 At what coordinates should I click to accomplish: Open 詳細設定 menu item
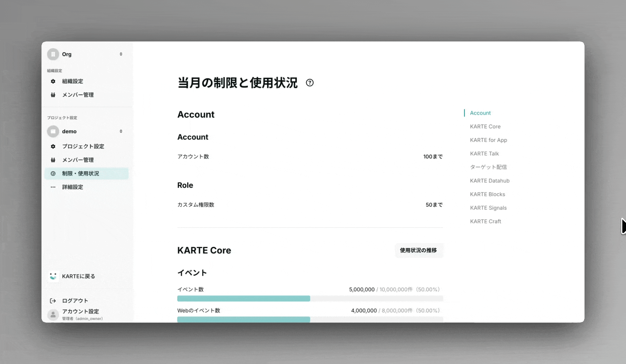pos(73,187)
